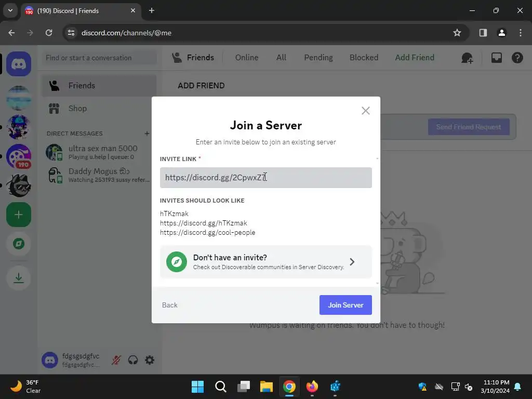This screenshot has width=532, height=399.
Task: Bookmark this tab with star icon
Action: [x=457, y=33]
